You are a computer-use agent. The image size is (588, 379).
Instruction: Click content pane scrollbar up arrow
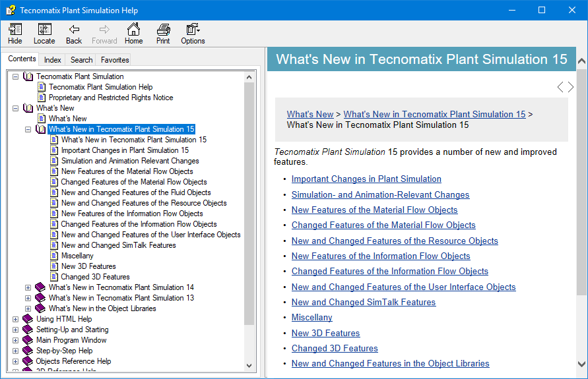581,61
